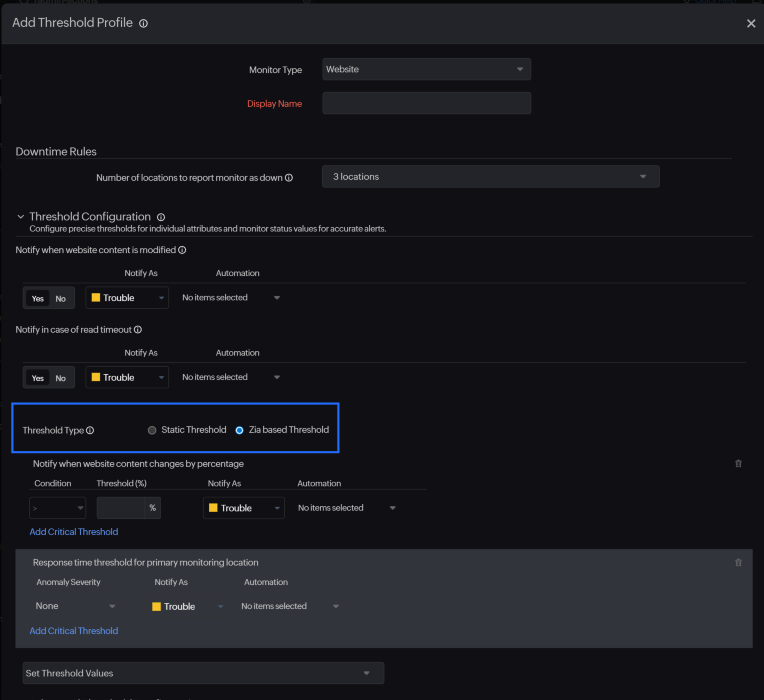Toggle No for read timeout notification
The height and width of the screenshot is (700, 764).
[61, 378]
